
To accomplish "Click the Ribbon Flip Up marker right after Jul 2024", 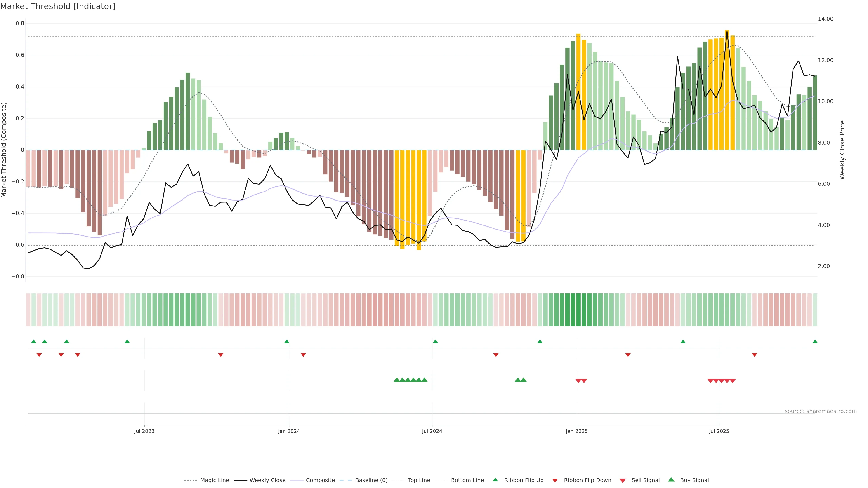I will click(x=435, y=342).
